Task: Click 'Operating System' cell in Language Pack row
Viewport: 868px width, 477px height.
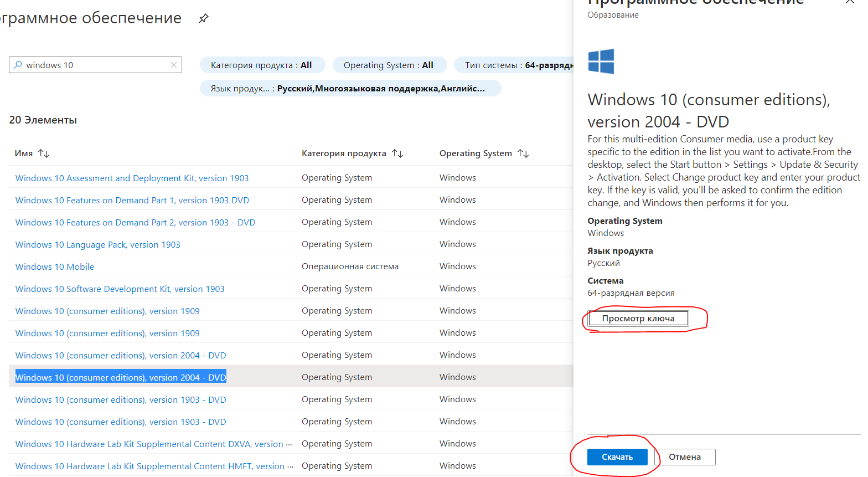Action: (337, 244)
